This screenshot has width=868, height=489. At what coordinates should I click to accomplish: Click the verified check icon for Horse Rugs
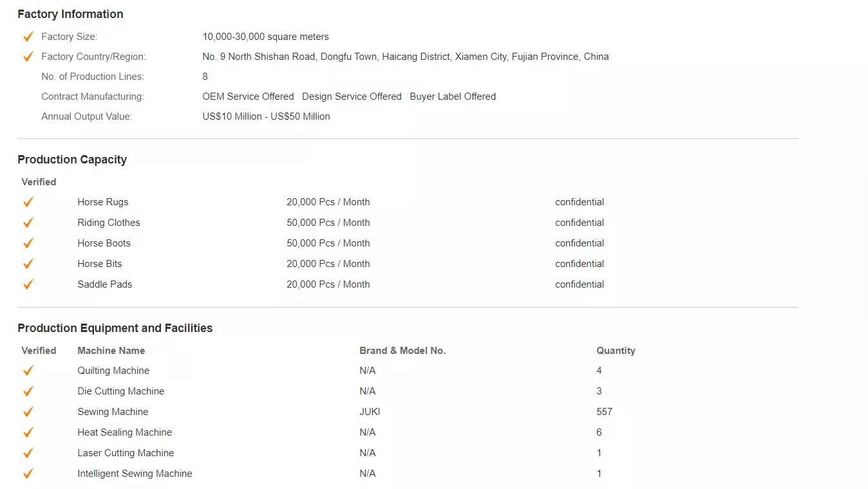(x=28, y=202)
